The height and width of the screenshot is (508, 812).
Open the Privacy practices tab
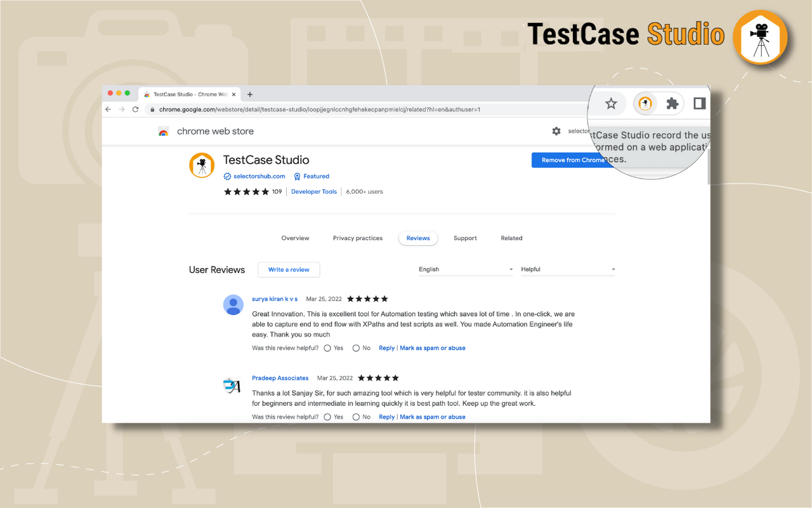point(358,238)
